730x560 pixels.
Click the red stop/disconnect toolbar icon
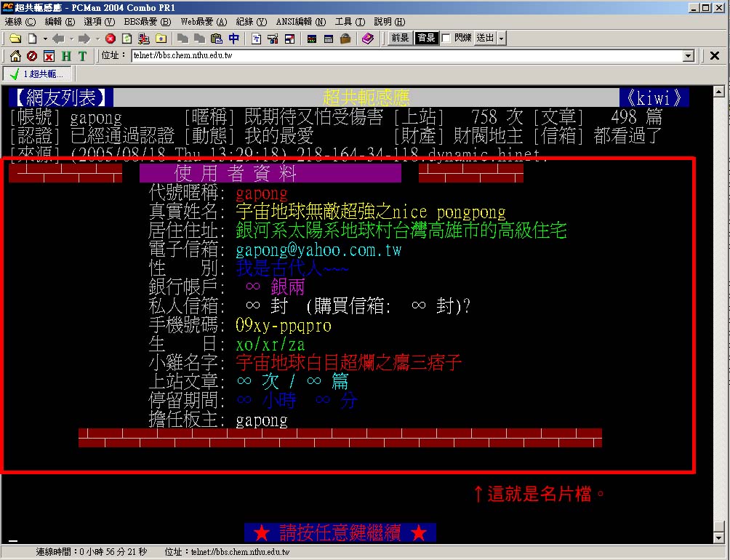[x=111, y=39]
